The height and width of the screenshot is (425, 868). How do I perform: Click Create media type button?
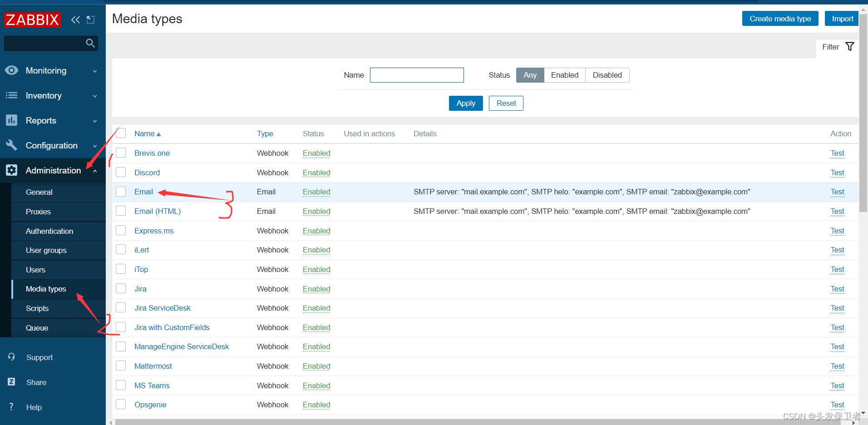pyautogui.click(x=780, y=19)
